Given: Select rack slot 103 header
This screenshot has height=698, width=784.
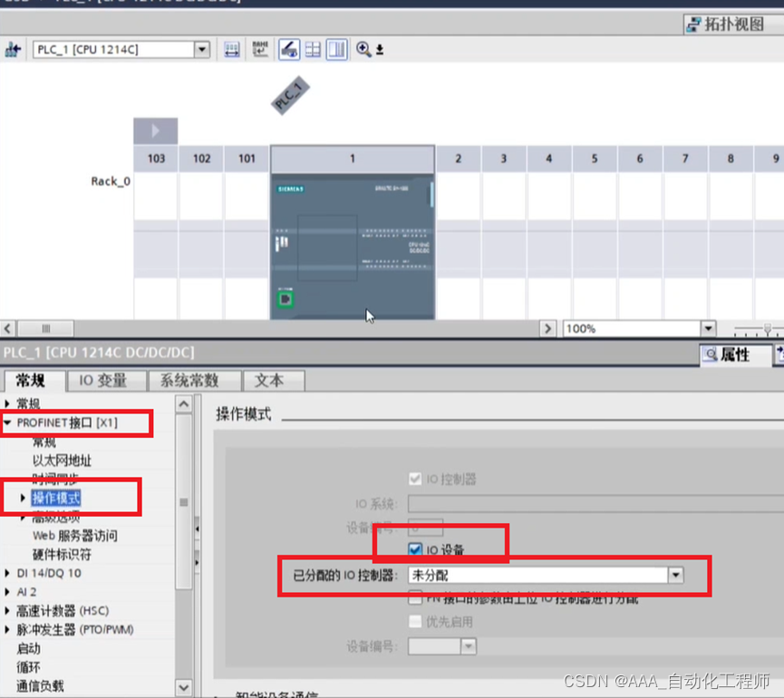Looking at the screenshot, I should [x=156, y=159].
